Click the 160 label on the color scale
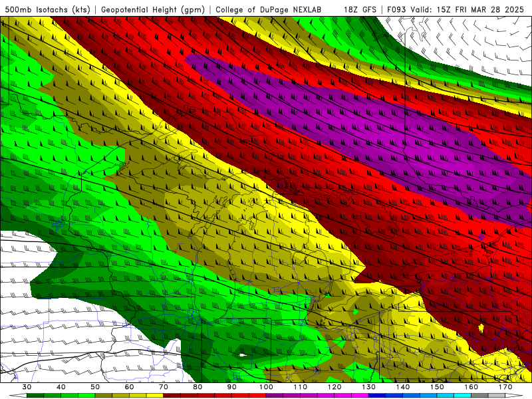This screenshot has width=532, height=399. click(471, 387)
